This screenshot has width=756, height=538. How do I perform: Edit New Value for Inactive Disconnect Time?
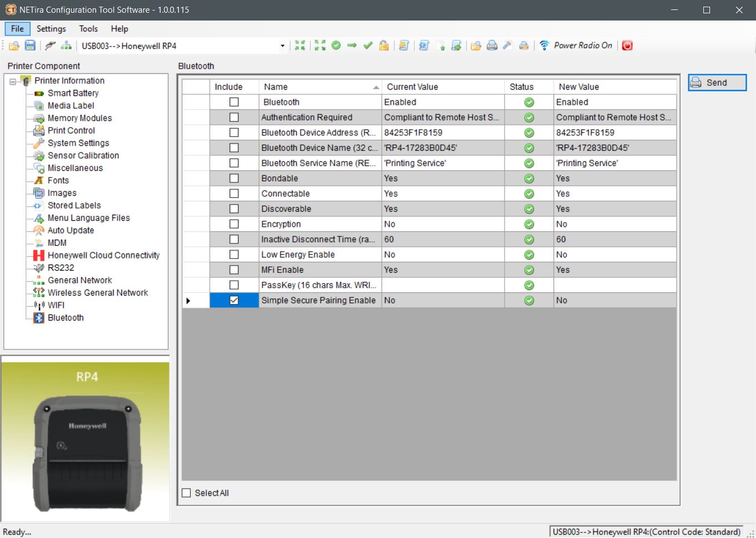pos(615,240)
